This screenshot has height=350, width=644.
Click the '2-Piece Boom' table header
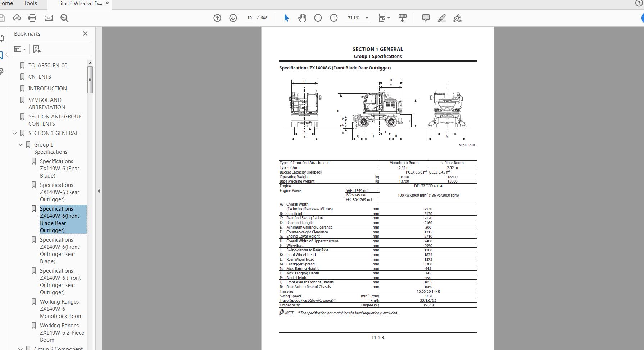point(452,163)
